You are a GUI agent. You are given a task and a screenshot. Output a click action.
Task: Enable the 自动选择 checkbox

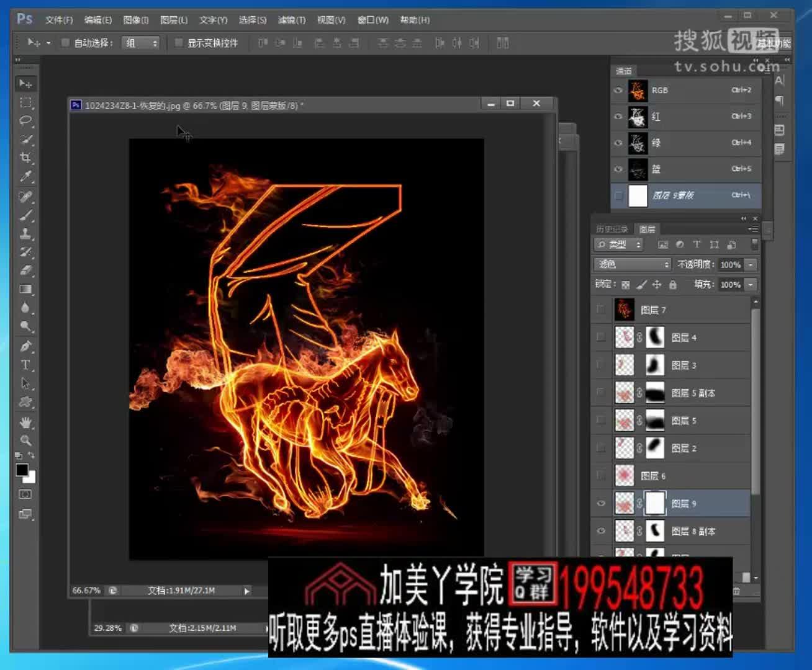click(x=65, y=43)
